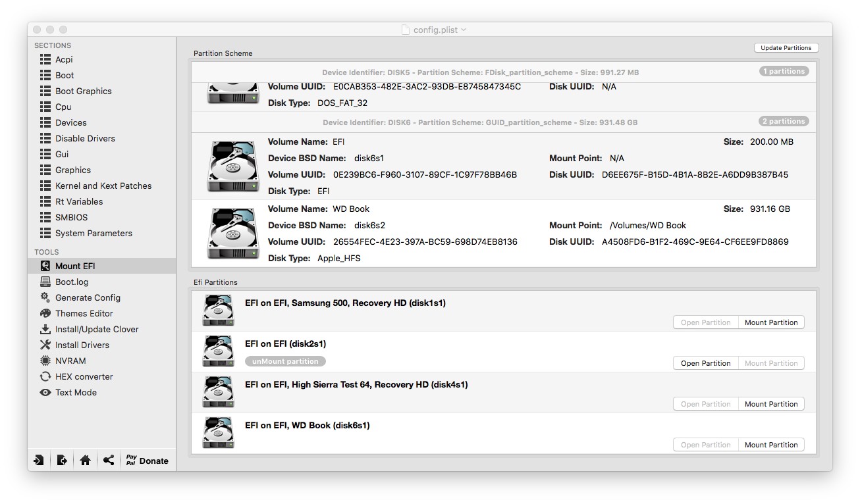Open Themes Editor via its palette icon
The width and height of the screenshot is (860, 504).
click(45, 313)
